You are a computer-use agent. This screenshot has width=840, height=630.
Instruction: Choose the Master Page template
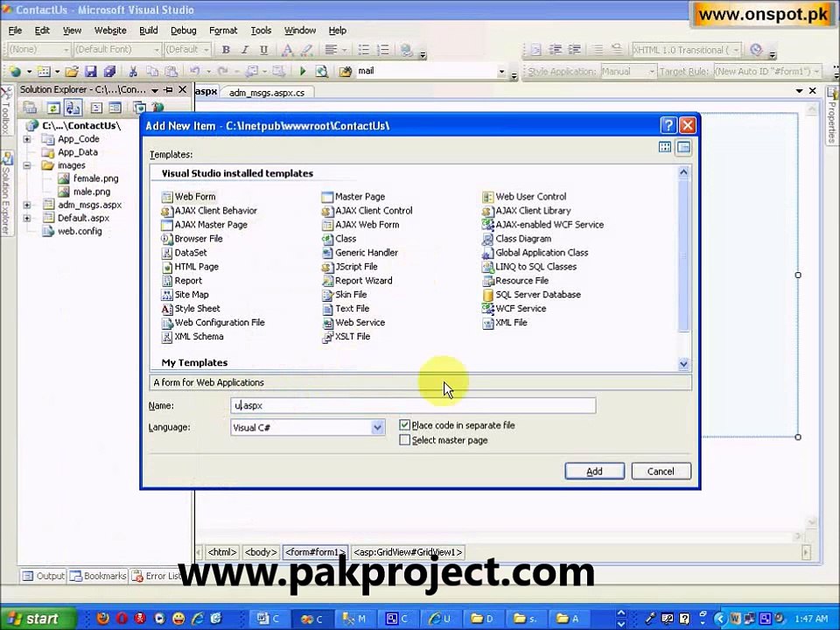tap(353, 197)
